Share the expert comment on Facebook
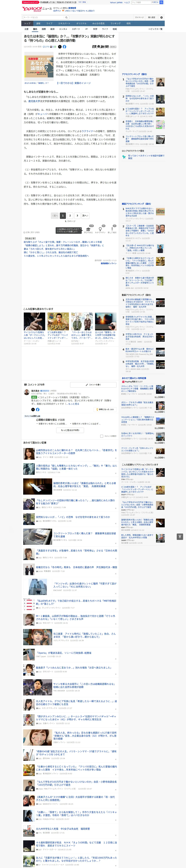 (38, 409)
